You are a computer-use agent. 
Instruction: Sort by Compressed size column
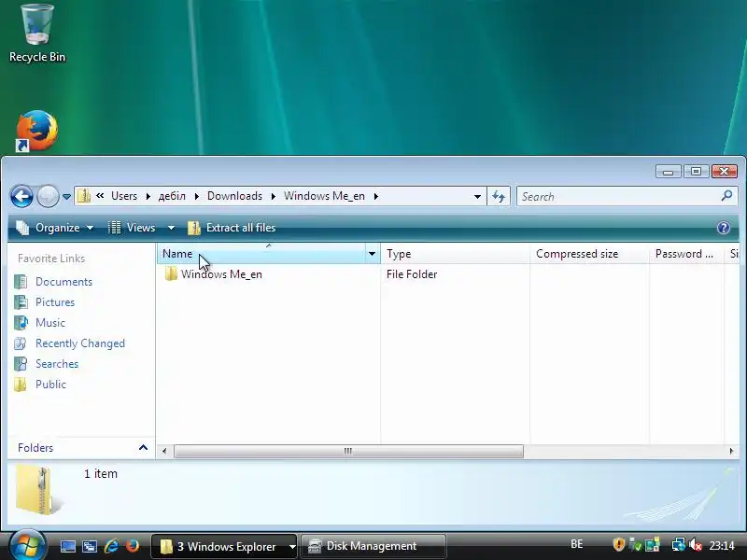pyautogui.click(x=590, y=254)
